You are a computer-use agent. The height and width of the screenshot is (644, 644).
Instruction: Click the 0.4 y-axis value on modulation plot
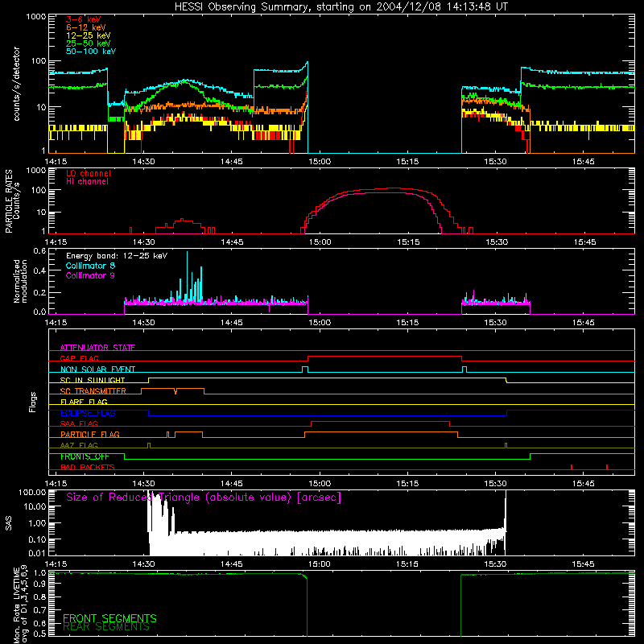[x=39, y=270]
